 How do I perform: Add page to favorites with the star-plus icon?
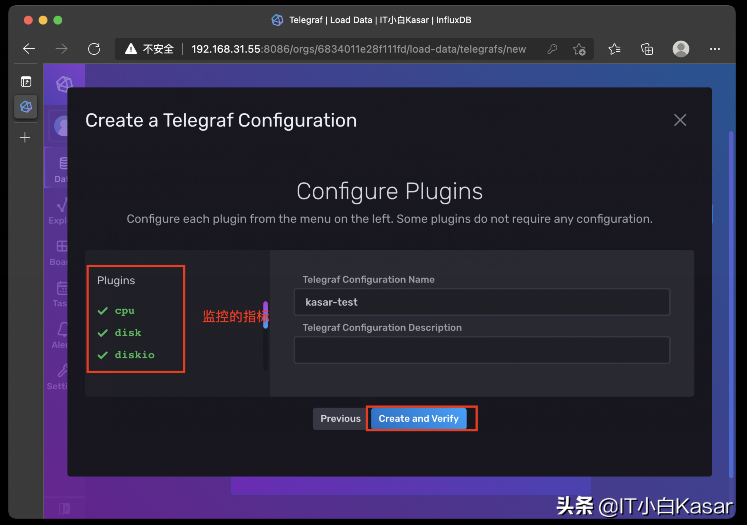[x=579, y=49]
